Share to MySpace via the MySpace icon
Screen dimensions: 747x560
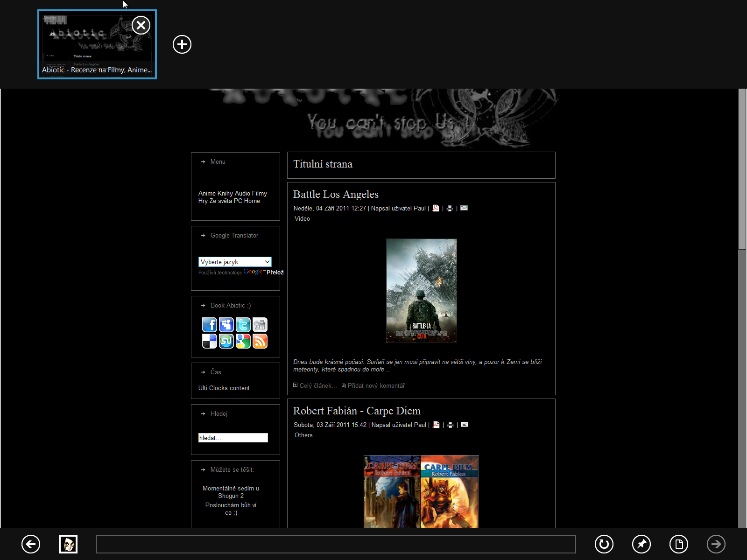pyautogui.click(x=226, y=324)
